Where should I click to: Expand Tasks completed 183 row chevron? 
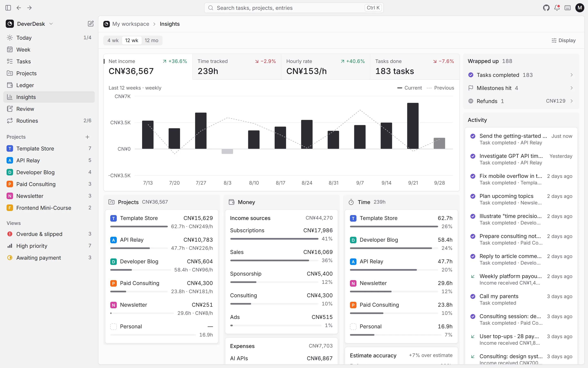571,75
